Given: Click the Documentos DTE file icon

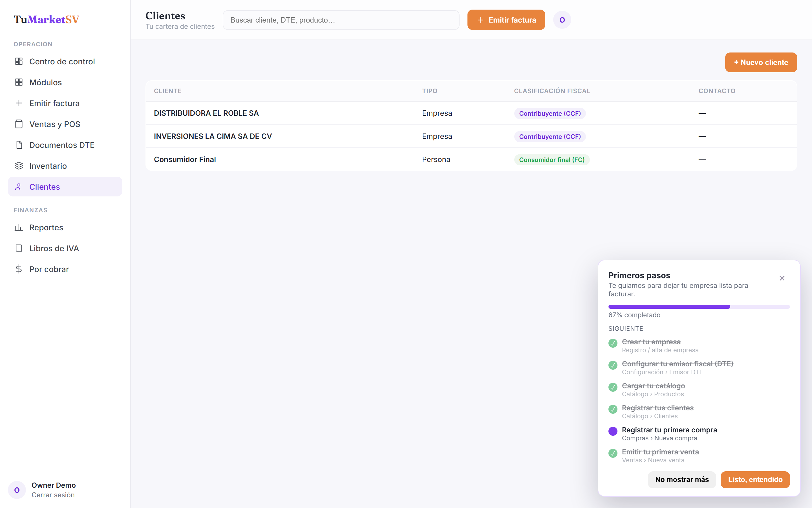Looking at the screenshot, I should pos(19,145).
